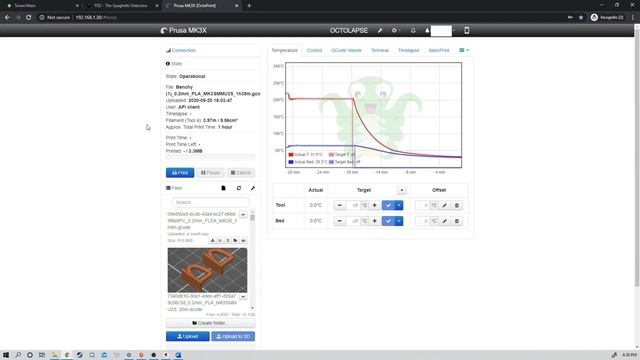Click the Actual T legend red swatch
640x360 pixels.
coord(291,155)
